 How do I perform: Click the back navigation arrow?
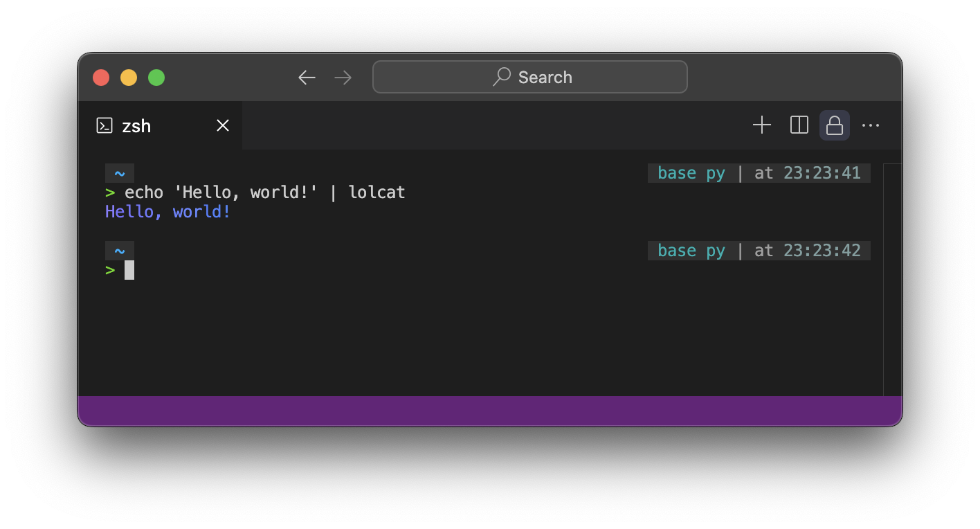click(x=307, y=78)
